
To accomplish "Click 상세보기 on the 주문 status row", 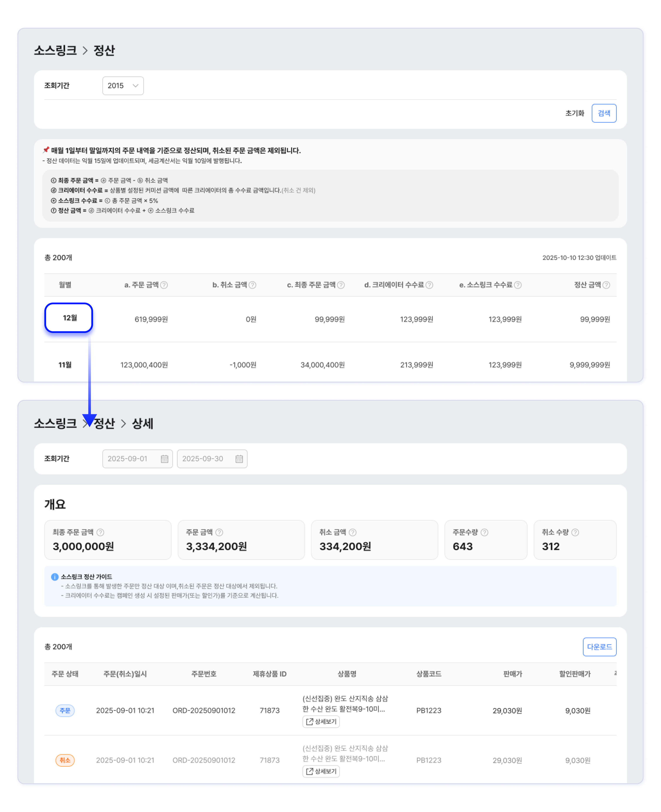I will (321, 721).
